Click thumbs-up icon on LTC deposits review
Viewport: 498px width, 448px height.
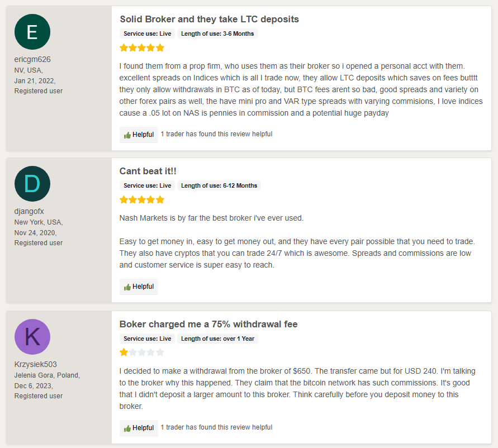[127, 135]
